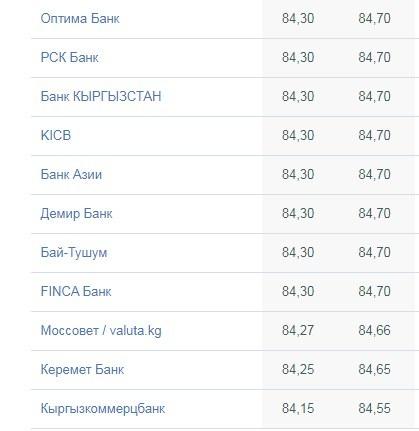Open the Кыргызкоммерцбанк link

click(103, 408)
